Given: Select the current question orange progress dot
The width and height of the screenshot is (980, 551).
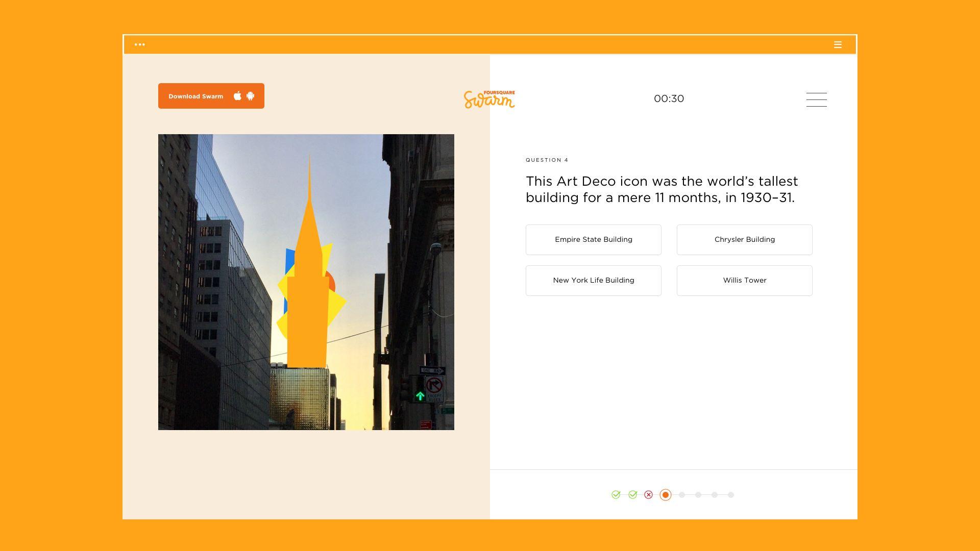Looking at the screenshot, I should (665, 495).
